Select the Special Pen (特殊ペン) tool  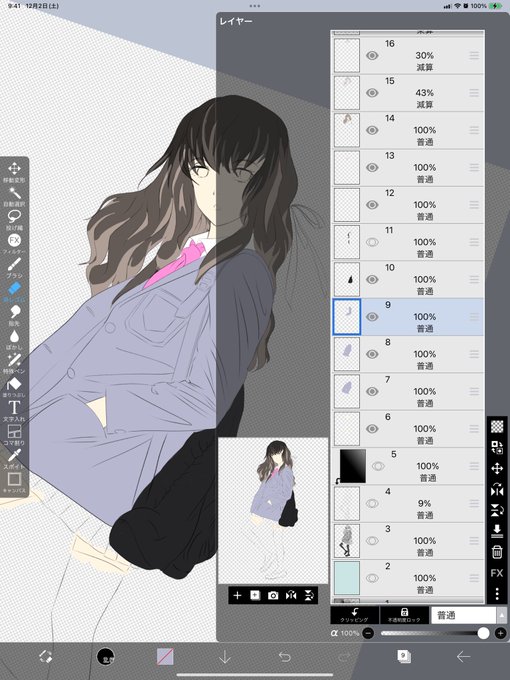14,363
